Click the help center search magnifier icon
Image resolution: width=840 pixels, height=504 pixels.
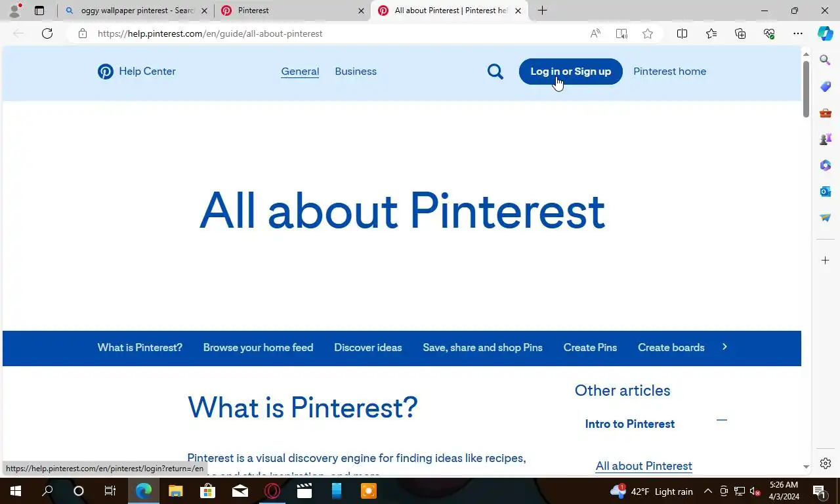(x=495, y=72)
